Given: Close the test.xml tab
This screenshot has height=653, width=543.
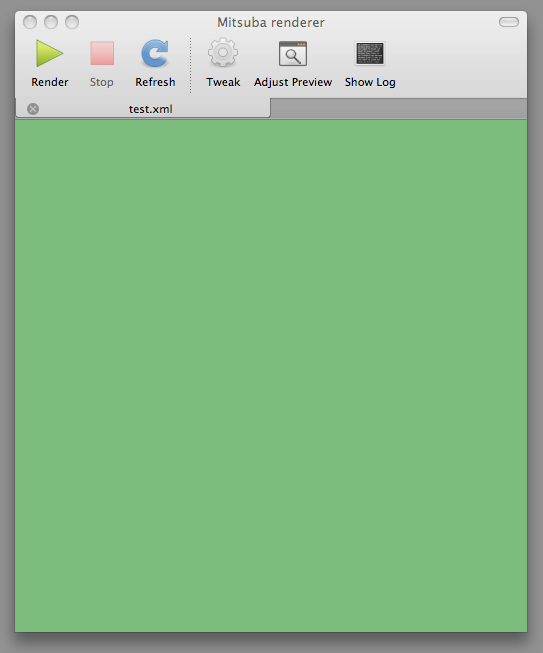Looking at the screenshot, I should tap(33, 109).
